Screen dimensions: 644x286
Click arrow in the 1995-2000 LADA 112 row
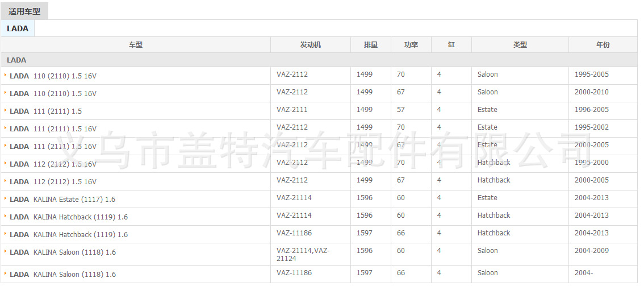click(5, 163)
